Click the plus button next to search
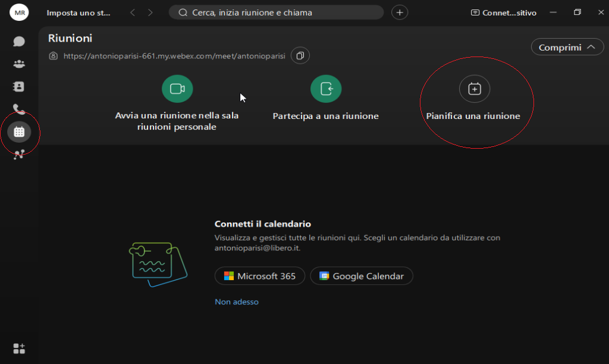This screenshot has height=364, width=609. click(400, 12)
